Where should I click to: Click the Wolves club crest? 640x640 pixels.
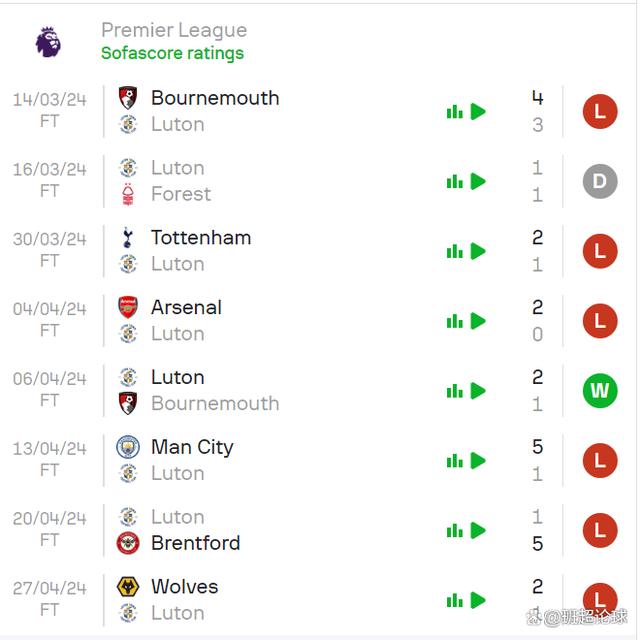tap(128, 587)
